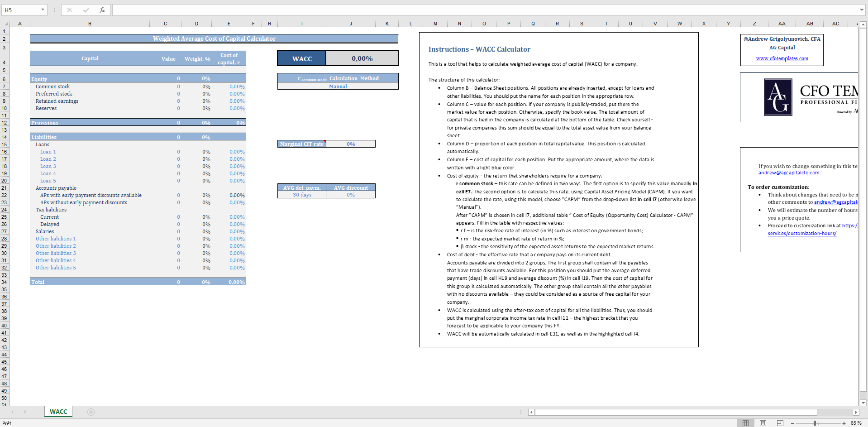The height and width of the screenshot is (427, 868).
Task: Click the Cancel (X) formula bar icon
Action: pos(69,10)
